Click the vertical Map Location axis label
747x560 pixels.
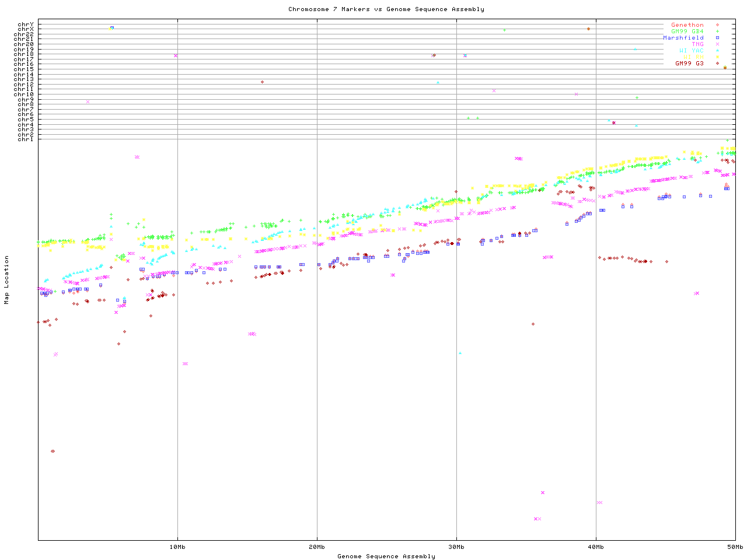tap(7, 280)
